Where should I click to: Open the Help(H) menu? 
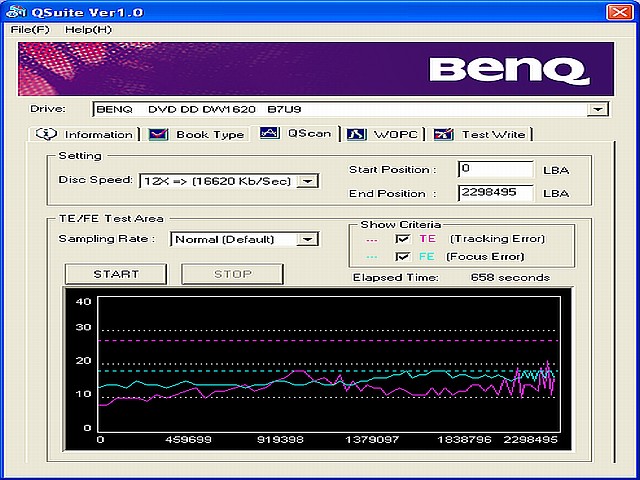88,30
